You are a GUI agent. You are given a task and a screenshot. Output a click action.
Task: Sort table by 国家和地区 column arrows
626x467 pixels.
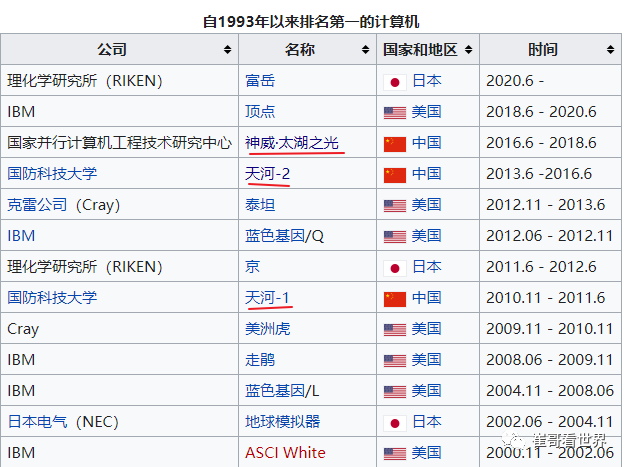click(x=468, y=49)
